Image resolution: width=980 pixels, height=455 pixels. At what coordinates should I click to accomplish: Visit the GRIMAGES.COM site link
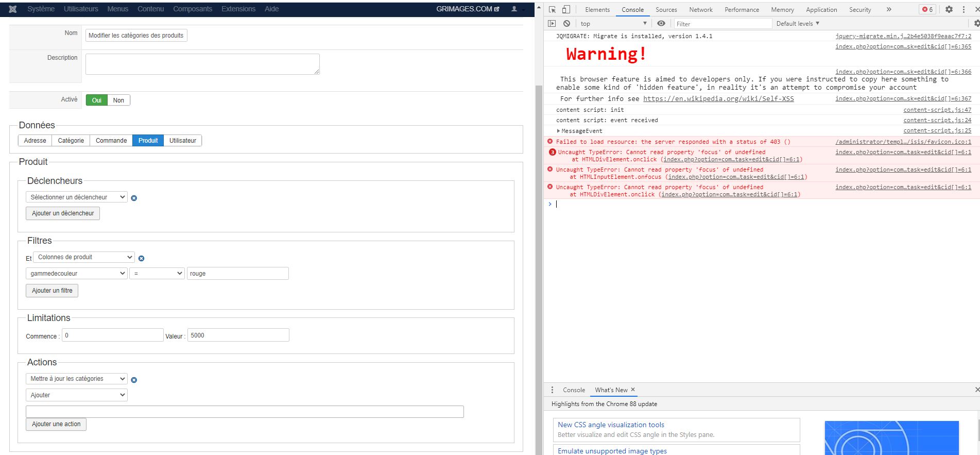(x=468, y=9)
